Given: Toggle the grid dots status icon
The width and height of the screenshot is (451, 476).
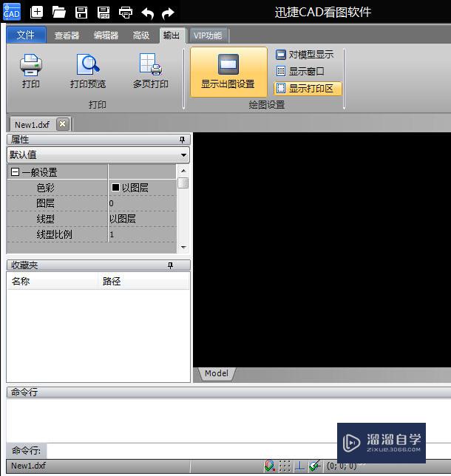Looking at the screenshot, I should (285, 466).
